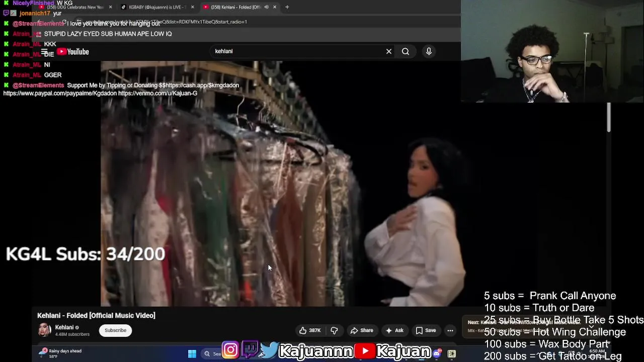Click the YouTube search magnifier button
The image size is (644, 362).
[x=406, y=51]
